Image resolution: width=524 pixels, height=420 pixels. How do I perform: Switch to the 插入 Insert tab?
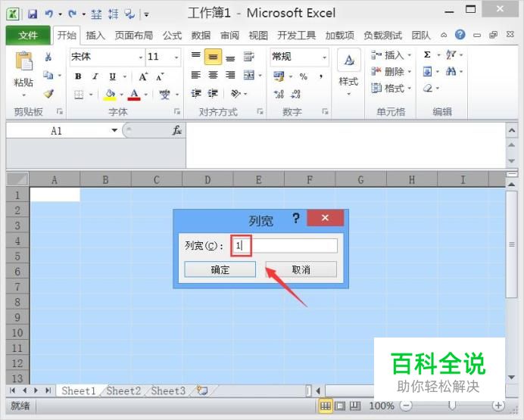[x=95, y=35]
